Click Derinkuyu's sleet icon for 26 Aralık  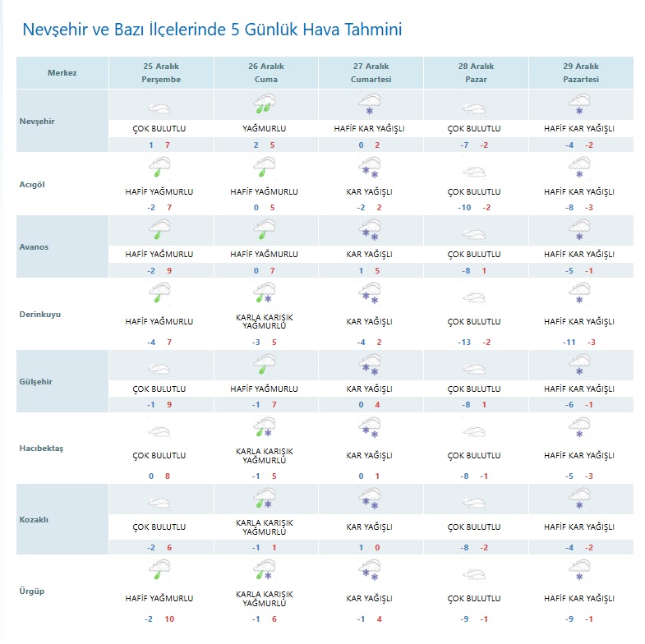tap(265, 292)
